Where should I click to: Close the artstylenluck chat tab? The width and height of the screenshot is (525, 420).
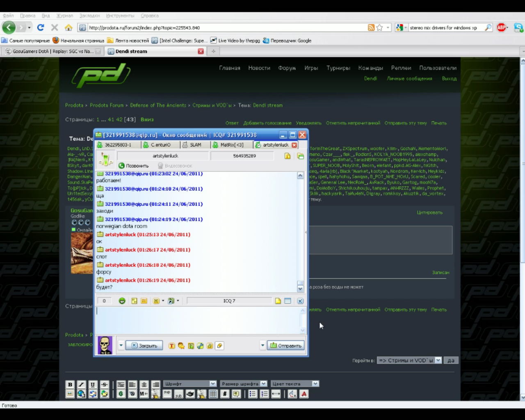(x=294, y=145)
